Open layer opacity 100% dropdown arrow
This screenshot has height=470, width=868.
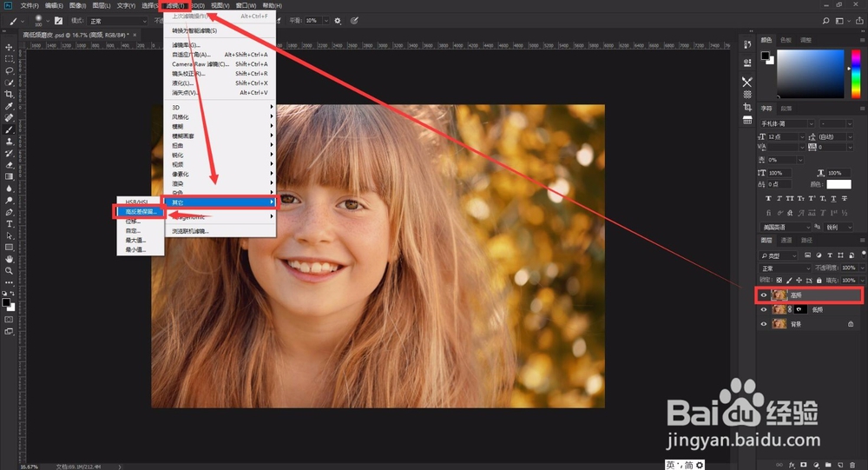(x=861, y=268)
